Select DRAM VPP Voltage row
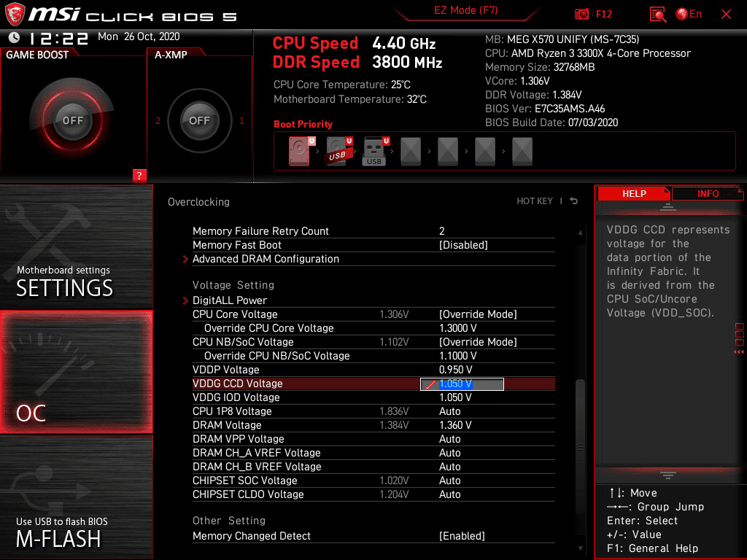Image resolution: width=747 pixels, height=560 pixels. tap(373, 438)
